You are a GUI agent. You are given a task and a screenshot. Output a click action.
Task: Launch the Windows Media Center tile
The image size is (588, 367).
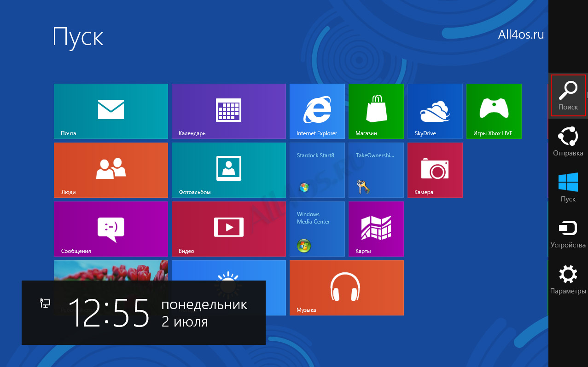click(x=317, y=229)
